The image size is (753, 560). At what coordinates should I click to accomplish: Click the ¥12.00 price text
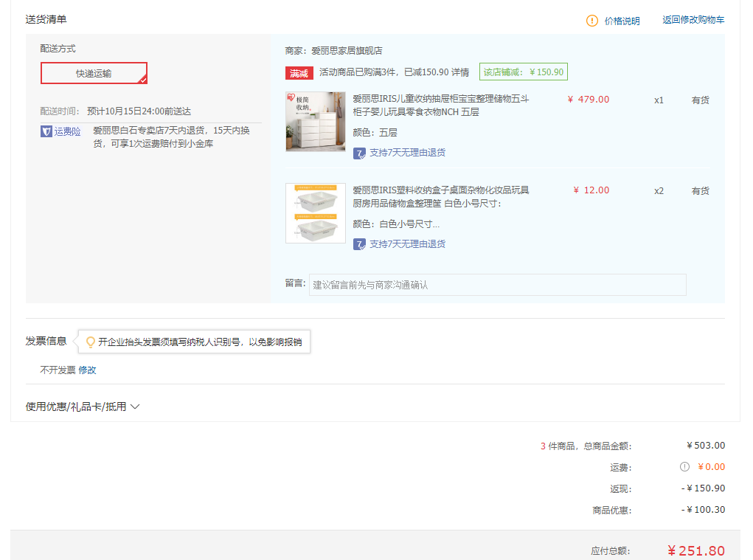tap(591, 190)
